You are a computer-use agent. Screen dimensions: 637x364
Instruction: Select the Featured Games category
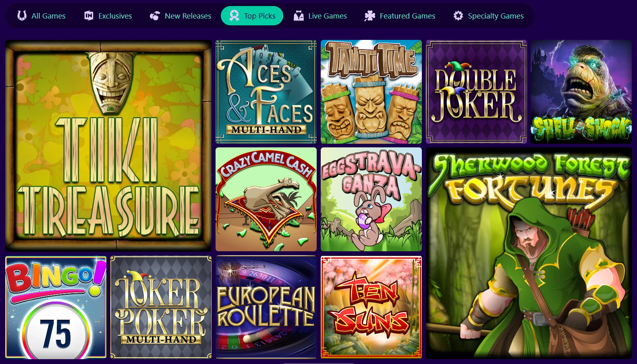tap(400, 16)
